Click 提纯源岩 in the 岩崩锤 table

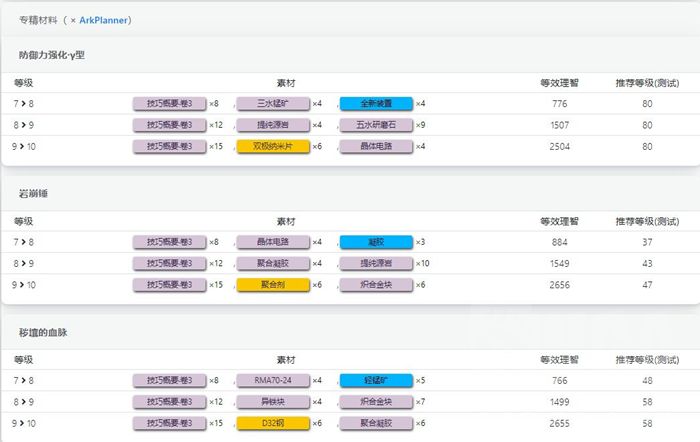pos(376,263)
